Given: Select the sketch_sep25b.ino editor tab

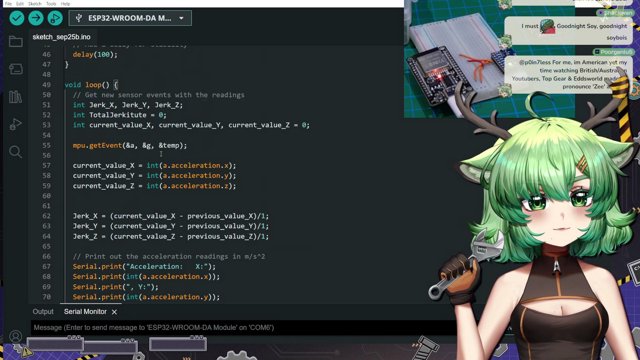Looking at the screenshot, I should (62, 37).
